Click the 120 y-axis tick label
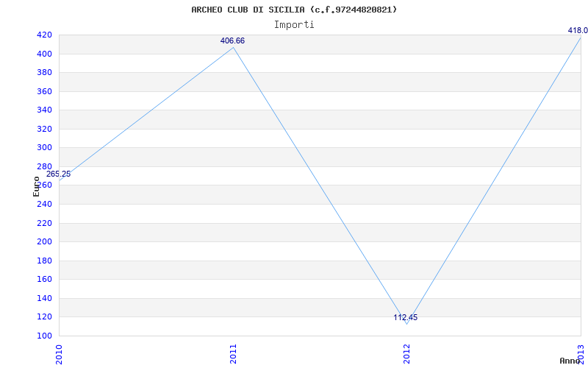This screenshot has width=588, height=368. click(x=44, y=317)
